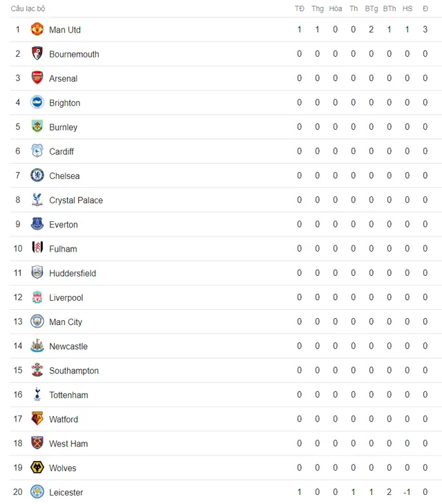Click the Brighton club badge
The height and width of the screenshot is (504, 442).
(x=37, y=102)
